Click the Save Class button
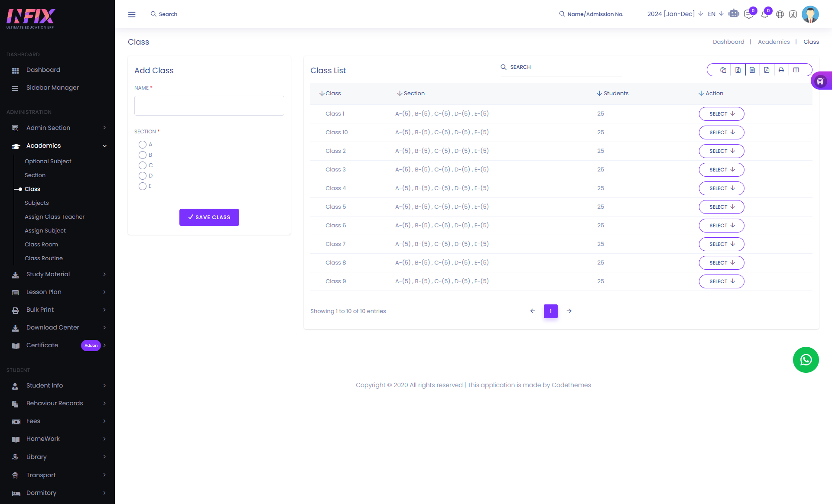Screen dimensions: 832x504 209,217
